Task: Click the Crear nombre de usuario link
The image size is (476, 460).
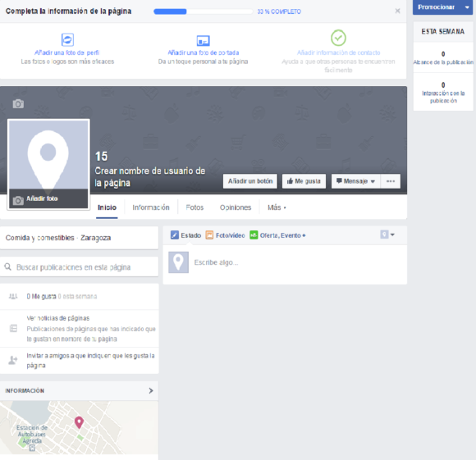Action: click(x=150, y=177)
